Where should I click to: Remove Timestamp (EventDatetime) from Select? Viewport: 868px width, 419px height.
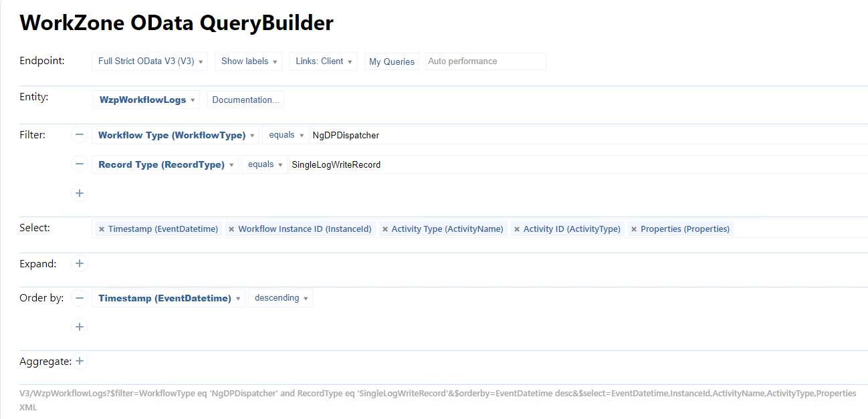tap(102, 229)
